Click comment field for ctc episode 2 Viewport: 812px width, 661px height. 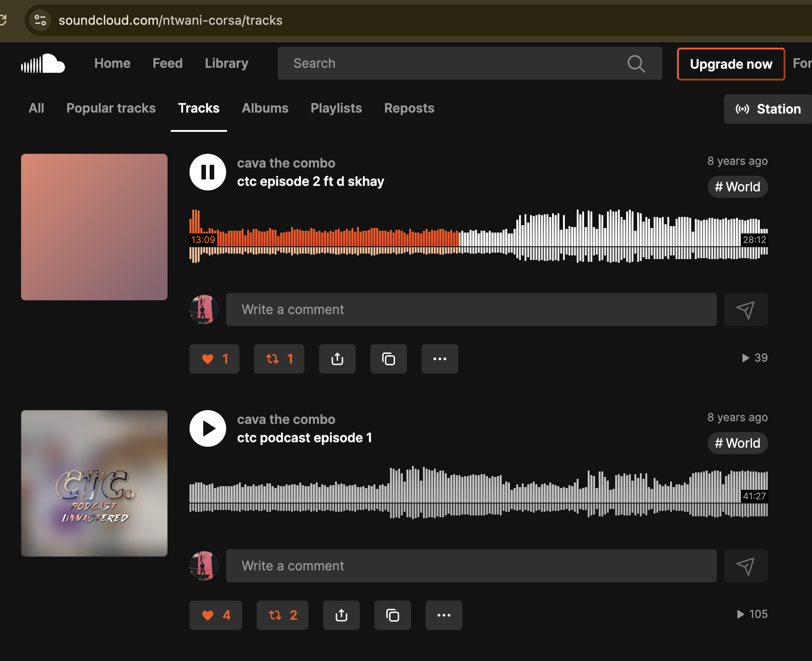(x=471, y=309)
